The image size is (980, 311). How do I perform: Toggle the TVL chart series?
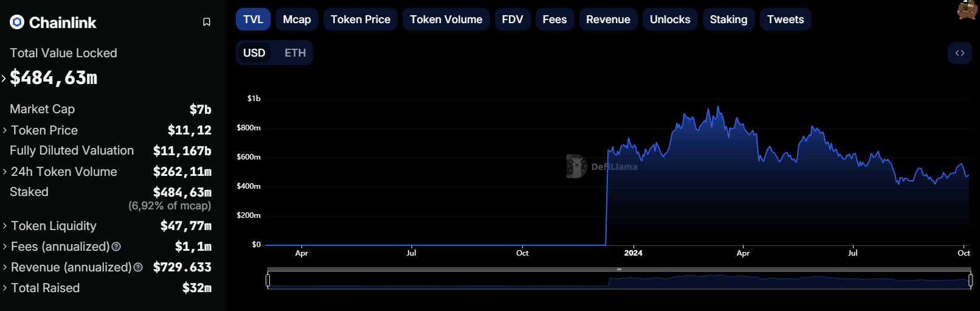point(253,19)
